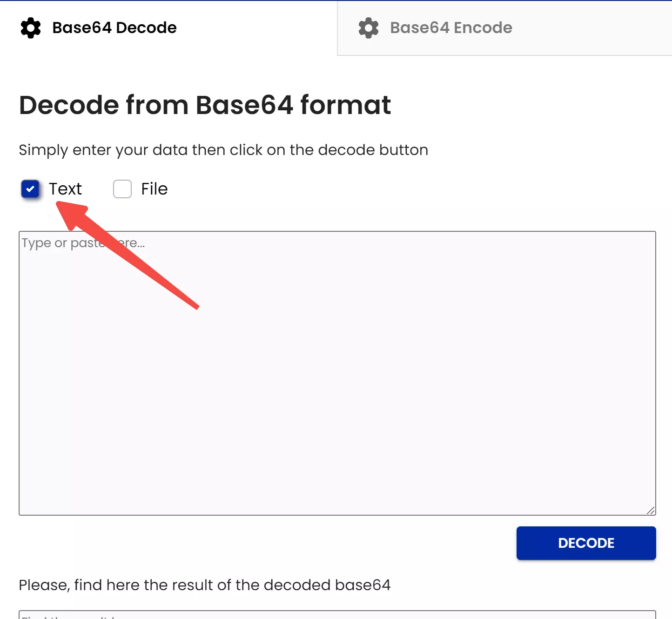Click the blue DECODE action button
This screenshot has width=672, height=619.
[586, 543]
